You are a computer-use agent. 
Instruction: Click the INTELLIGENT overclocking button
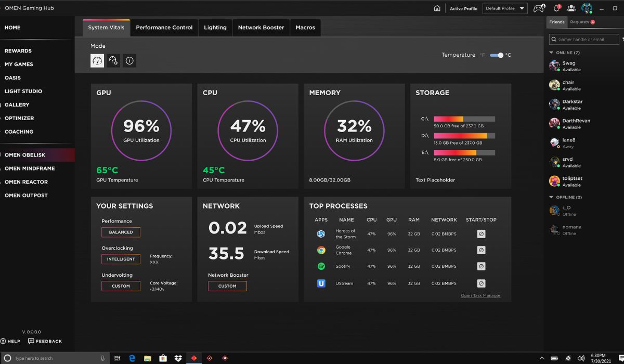pos(121,259)
